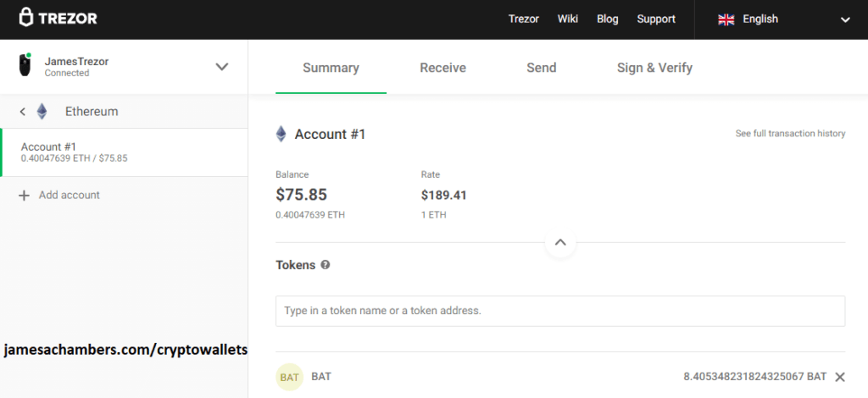Focus the token name or address field
Viewport: 868px width, 398px height.
(x=560, y=311)
